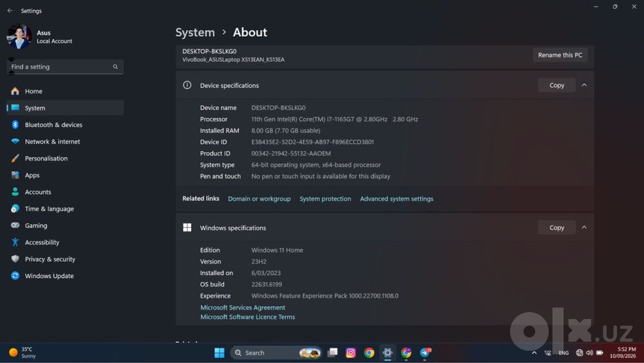Click the battery tray icon
Screen dimensions: 644x363
pyautogui.click(x=600, y=353)
